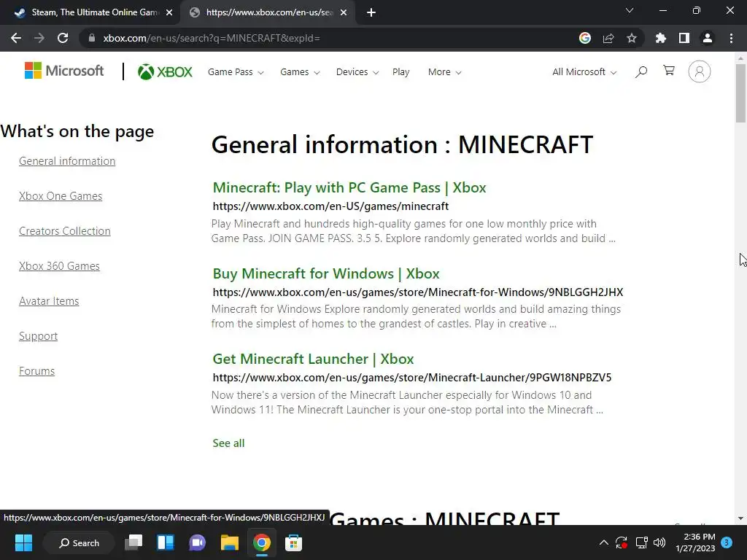Close the xbox.com tab
The height and width of the screenshot is (560, 747).
344,12
